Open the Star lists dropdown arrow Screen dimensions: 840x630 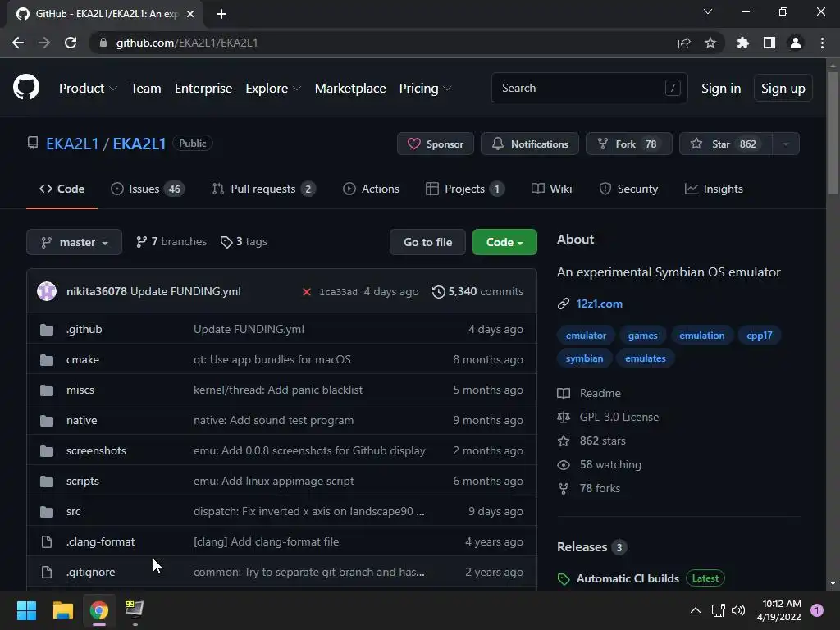pyautogui.click(x=786, y=144)
